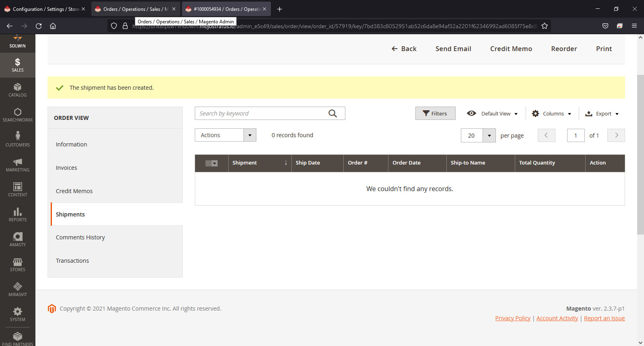Switch to Comments History tab
Screen dimensions: 644x346
tap(80, 237)
